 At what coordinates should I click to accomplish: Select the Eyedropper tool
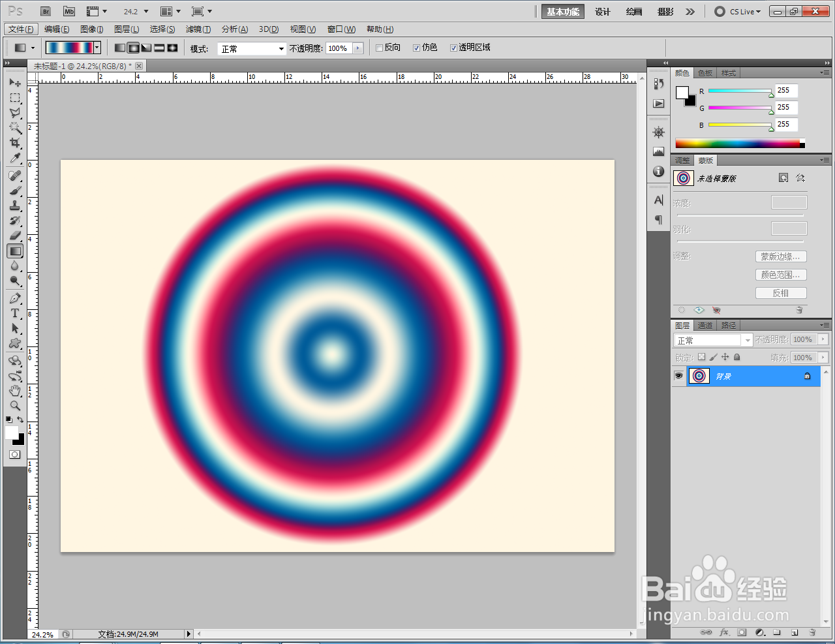coord(15,158)
